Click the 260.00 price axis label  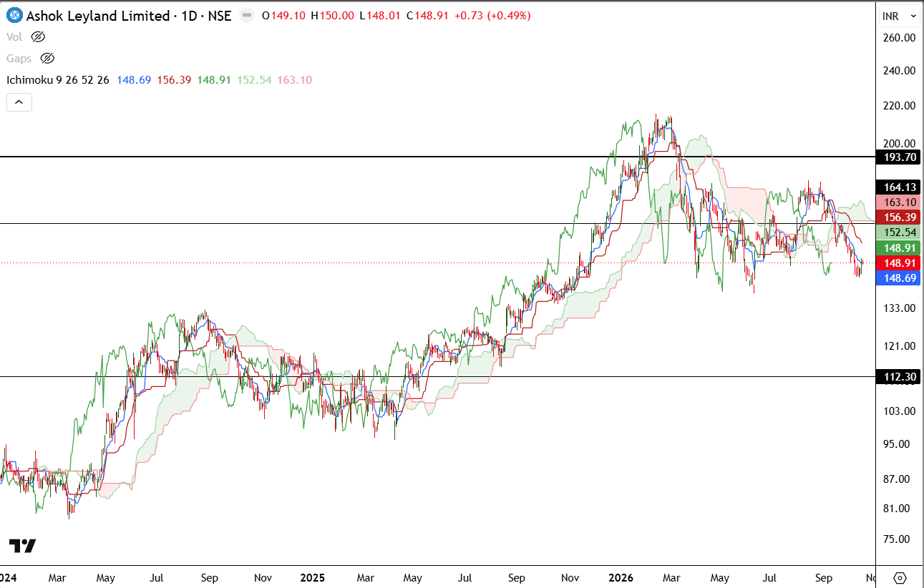900,37
